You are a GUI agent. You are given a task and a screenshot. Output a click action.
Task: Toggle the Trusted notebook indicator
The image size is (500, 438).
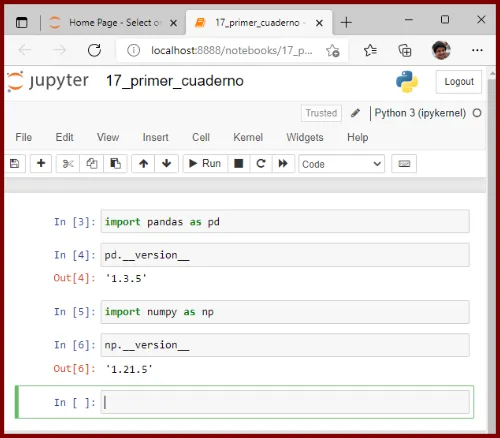[x=321, y=113]
